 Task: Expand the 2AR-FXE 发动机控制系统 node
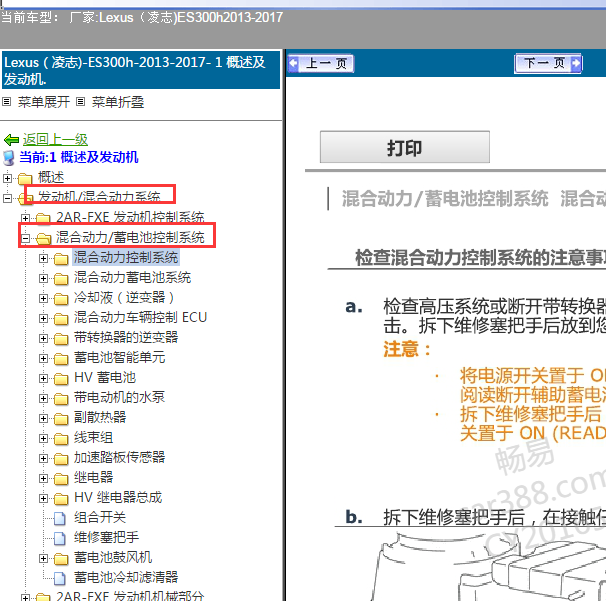(x=25, y=218)
